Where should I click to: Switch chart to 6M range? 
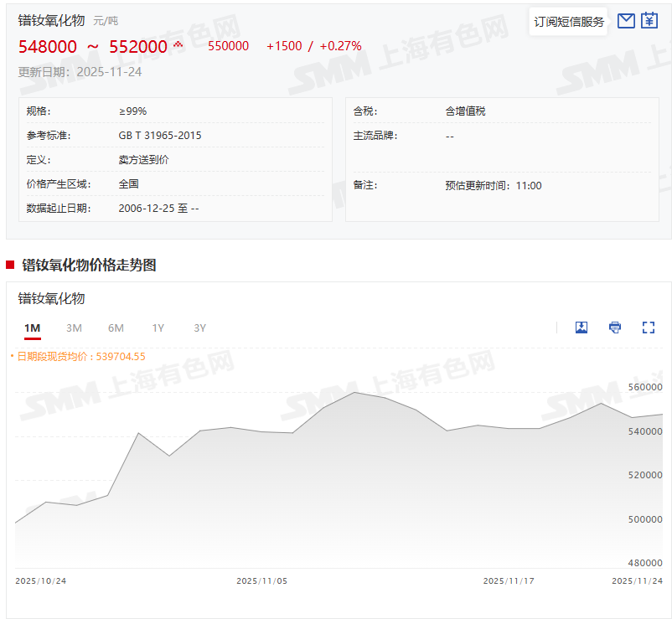[x=116, y=328]
